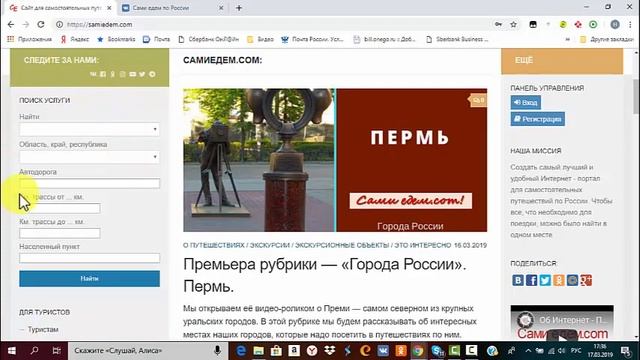
Task: Open article title 'Премьера рубрики — Города России'
Action: click(324, 276)
